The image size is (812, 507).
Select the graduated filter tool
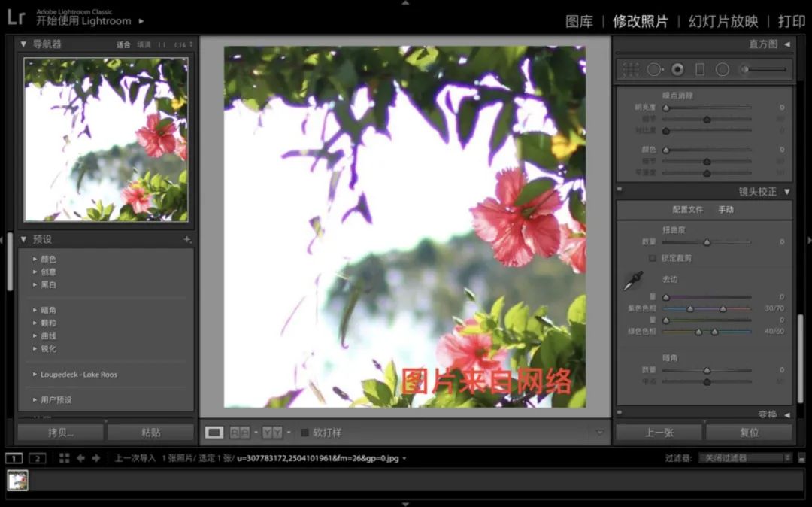pyautogui.click(x=700, y=69)
